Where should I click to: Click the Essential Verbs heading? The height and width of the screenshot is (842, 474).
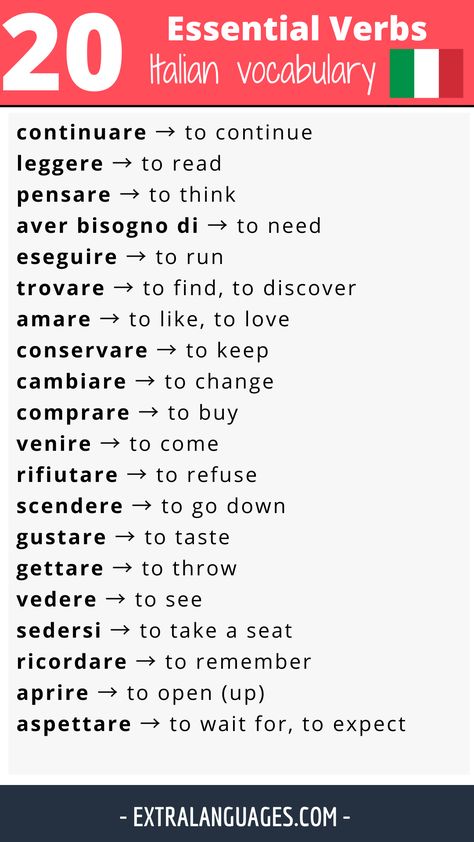tap(297, 28)
